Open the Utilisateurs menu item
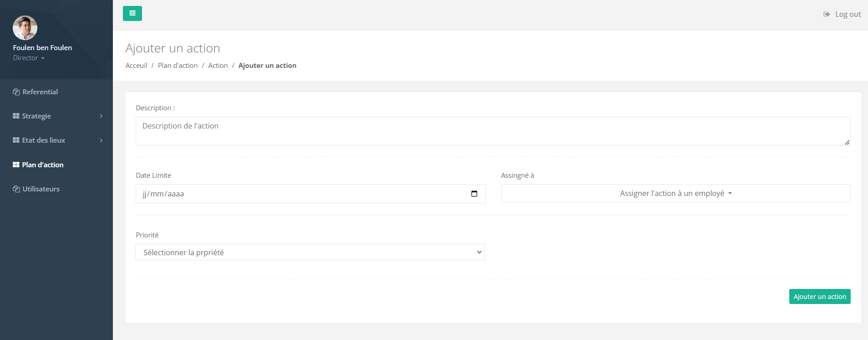Screen dimensions: 868x340 [41, 189]
